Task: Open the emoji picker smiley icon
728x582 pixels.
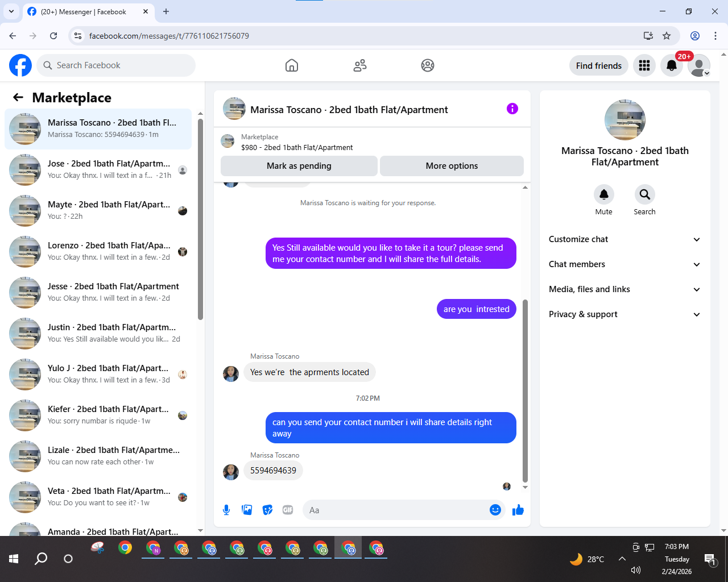Action: (495, 510)
